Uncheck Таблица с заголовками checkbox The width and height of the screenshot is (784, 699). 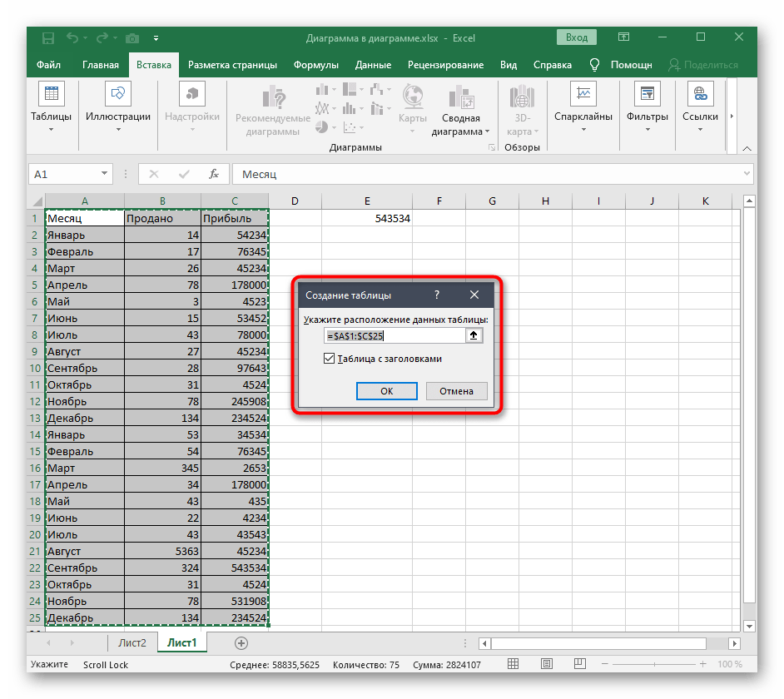[330, 359]
